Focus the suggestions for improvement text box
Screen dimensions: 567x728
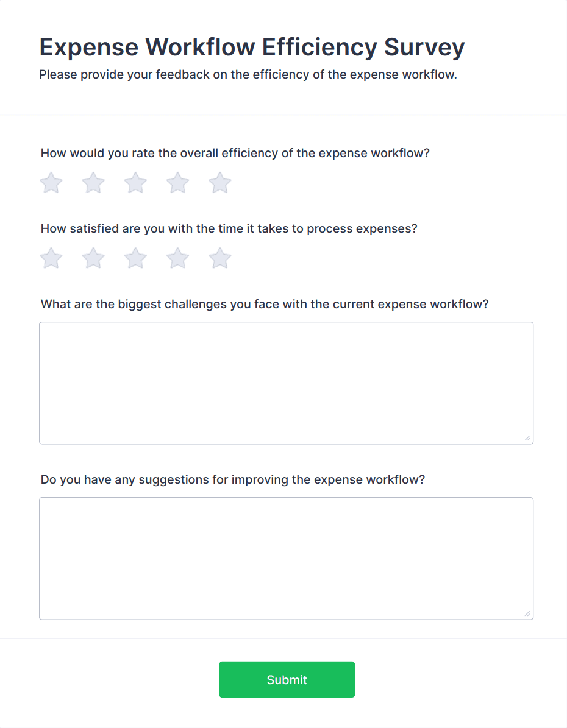286,557
